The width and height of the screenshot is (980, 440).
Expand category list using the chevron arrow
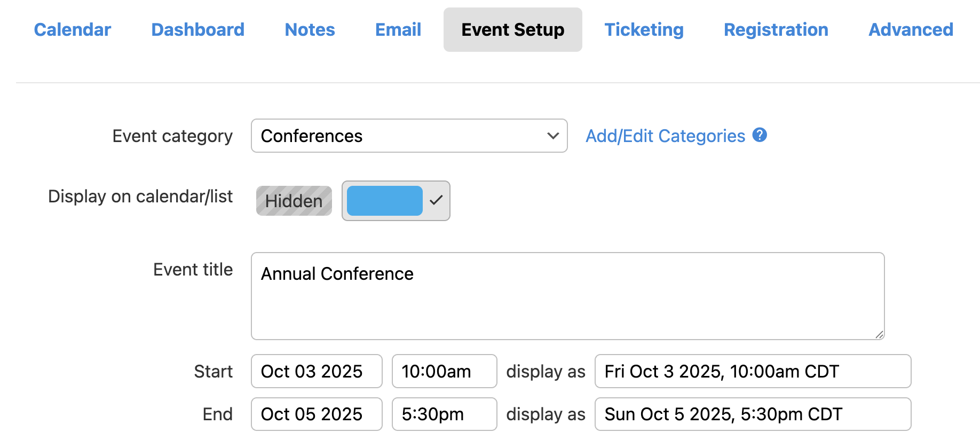[553, 136]
